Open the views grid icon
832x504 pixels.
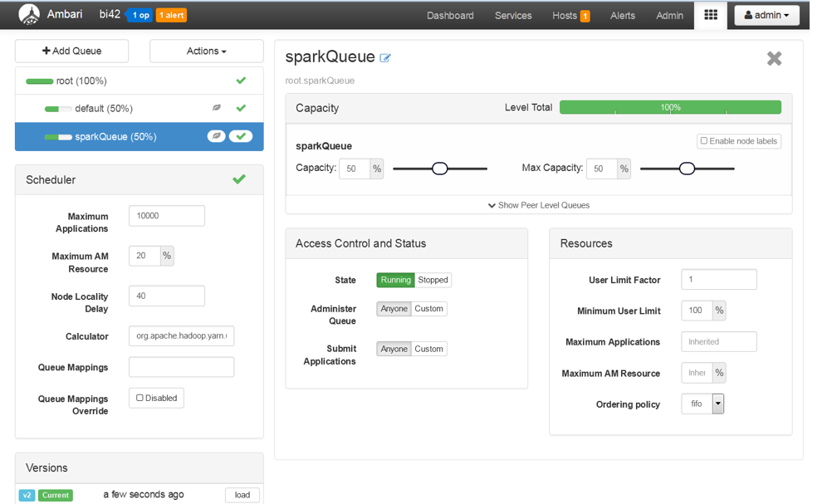pyautogui.click(x=711, y=15)
